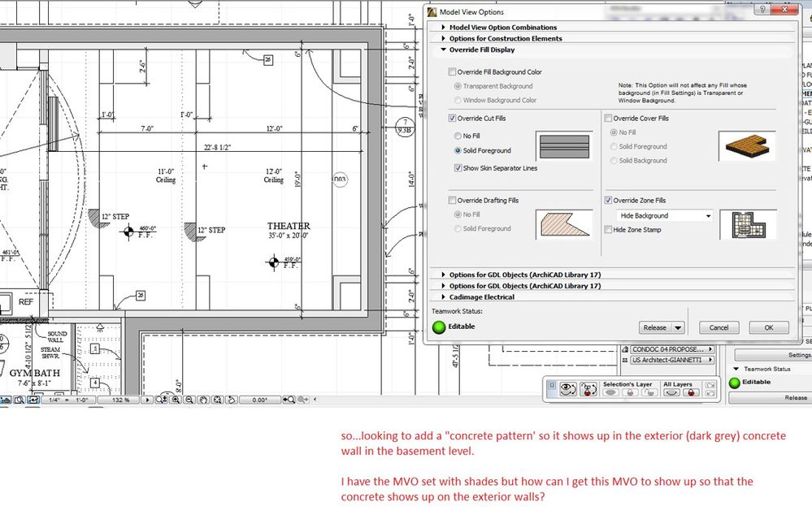Click the Cover Fills preview thumbnail
Viewport: 812px width, 528px height.
pos(747,146)
